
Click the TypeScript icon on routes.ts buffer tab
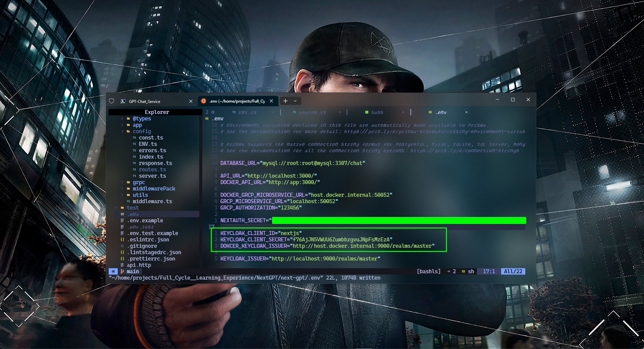[x=294, y=112]
